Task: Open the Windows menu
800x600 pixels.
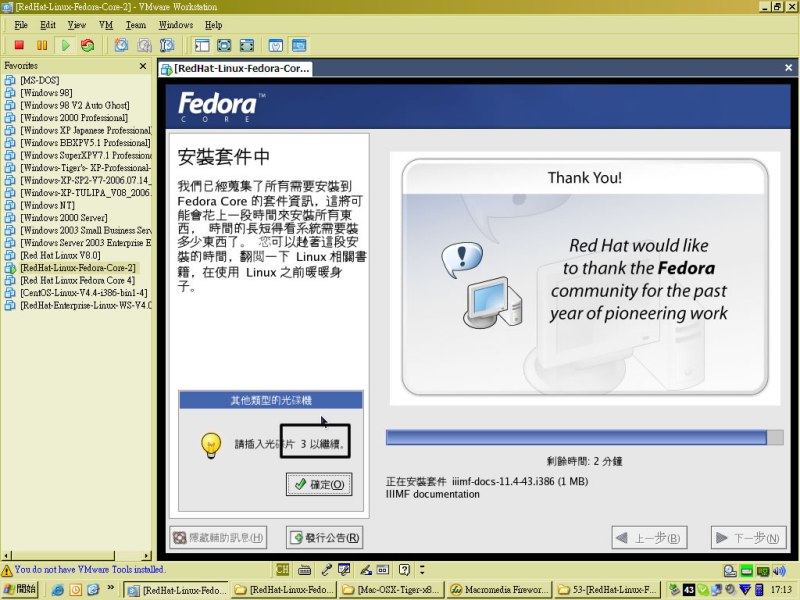Action: click(176, 25)
